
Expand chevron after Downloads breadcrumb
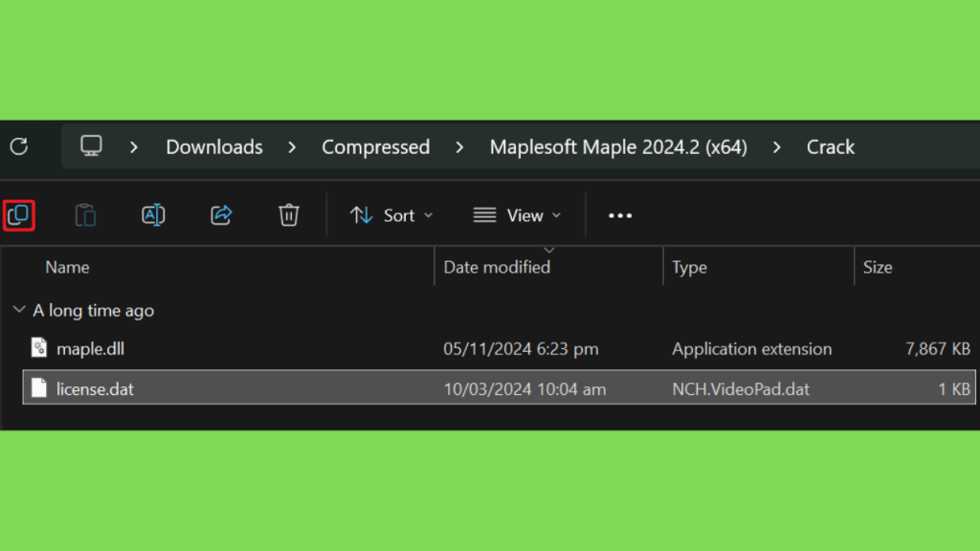[292, 147]
